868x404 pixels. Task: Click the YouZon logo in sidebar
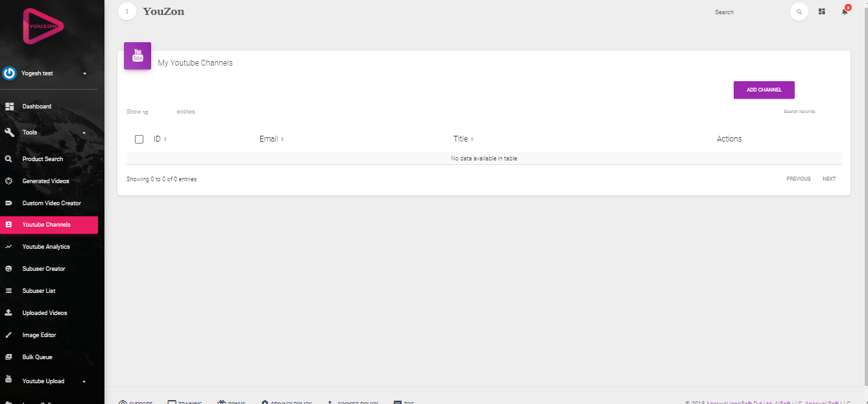[x=44, y=26]
